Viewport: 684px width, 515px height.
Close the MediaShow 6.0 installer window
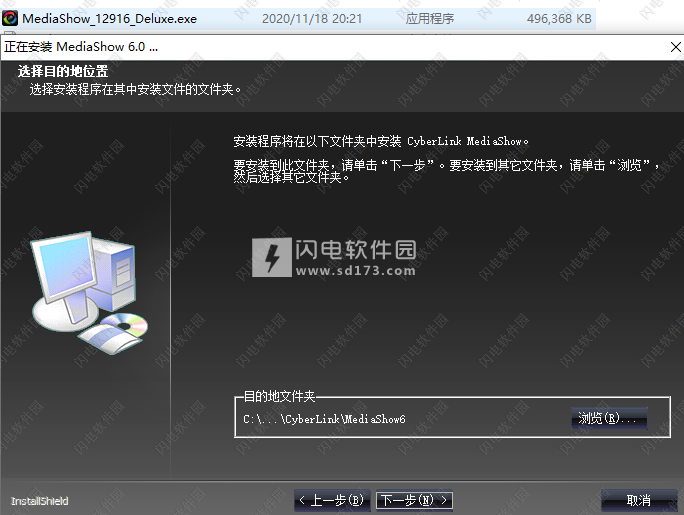coord(675,47)
